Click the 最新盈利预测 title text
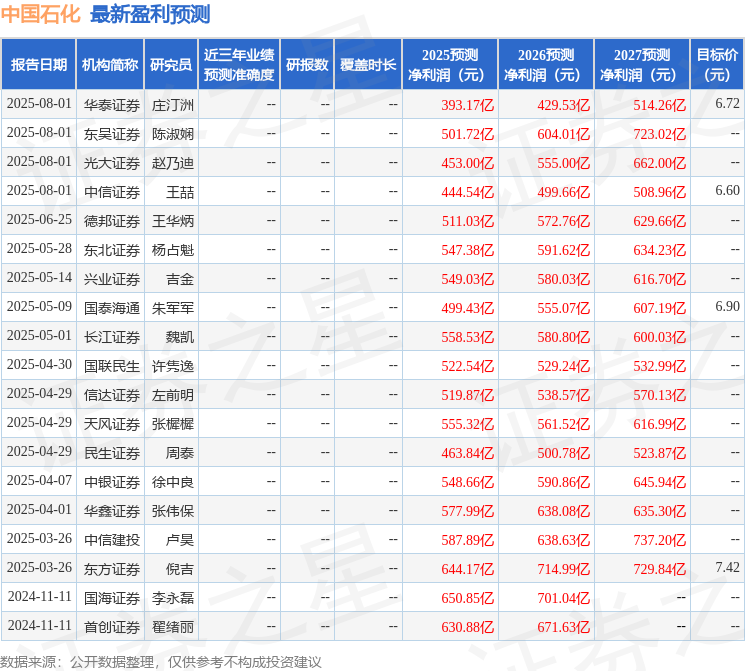 tap(150, 14)
